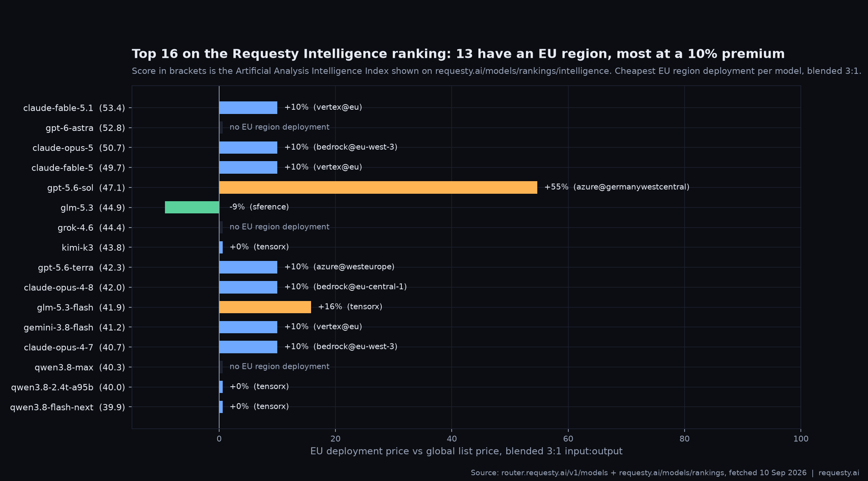Click the blue claude-fable-5 bar
Image resolution: width=868 pixels, height=481 pixels.
(x=248, y=167)
